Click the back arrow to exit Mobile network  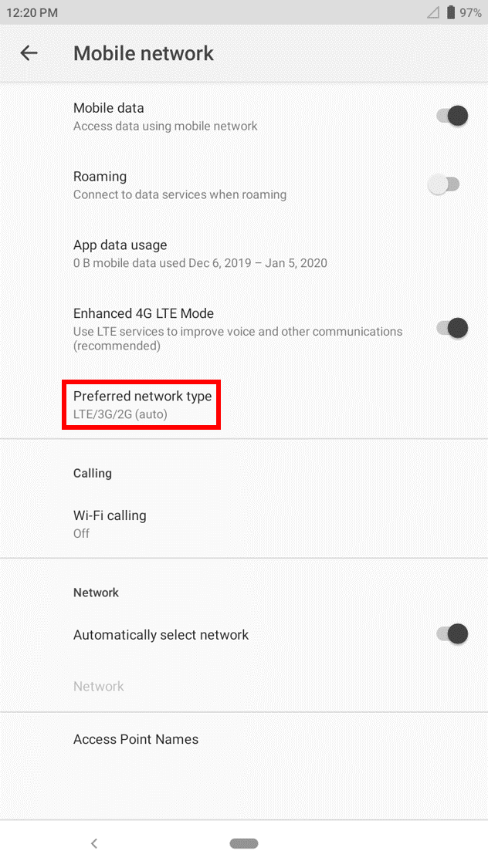click(29, 53)
